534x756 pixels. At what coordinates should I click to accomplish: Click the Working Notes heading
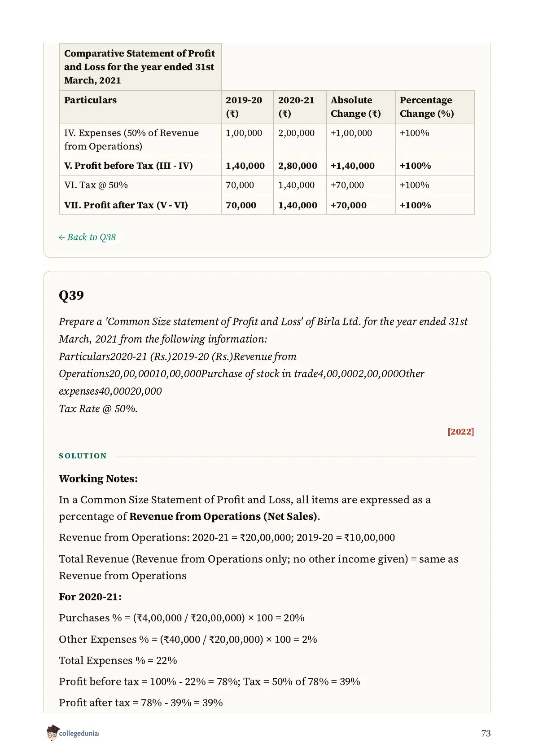tap(98, 479)
